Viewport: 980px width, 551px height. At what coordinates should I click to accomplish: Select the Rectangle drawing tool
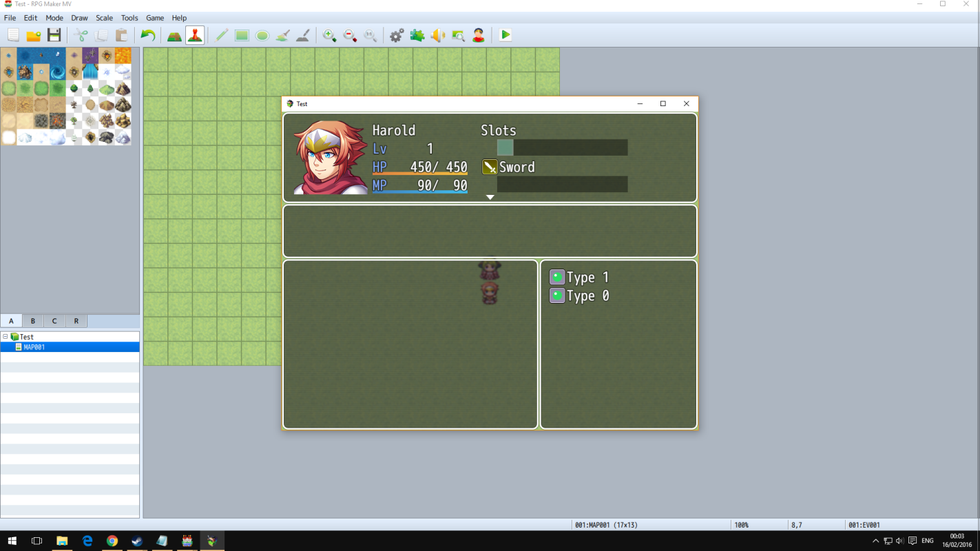coord(242,35)
